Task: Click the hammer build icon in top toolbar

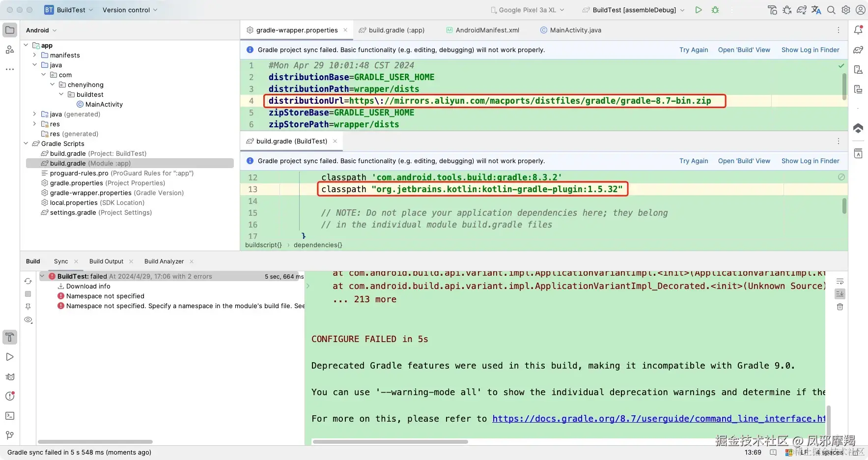Action: pos(772,10)
